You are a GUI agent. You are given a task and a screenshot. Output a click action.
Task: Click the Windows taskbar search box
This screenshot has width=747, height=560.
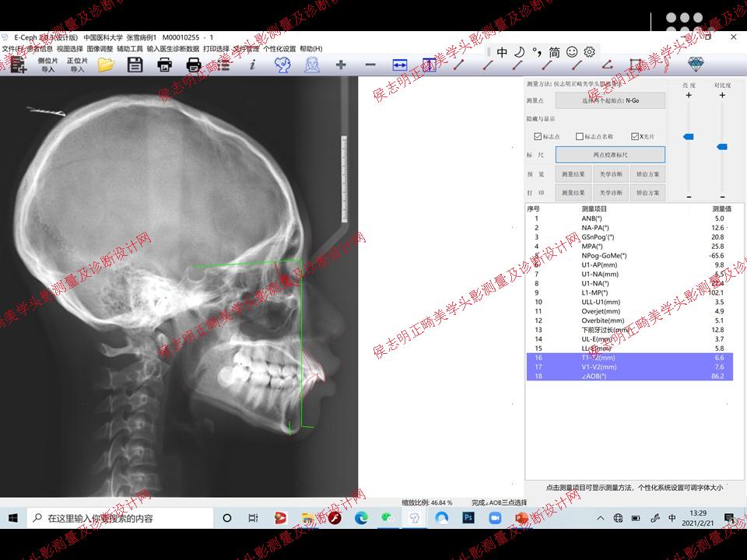pyautogui.click(x=120, y=518)
